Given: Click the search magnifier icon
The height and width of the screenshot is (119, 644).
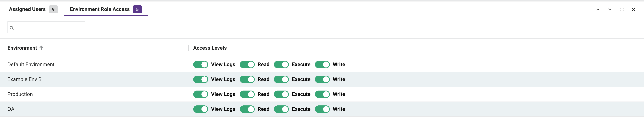Looking at the screenshot, I should tap(12, 28).
